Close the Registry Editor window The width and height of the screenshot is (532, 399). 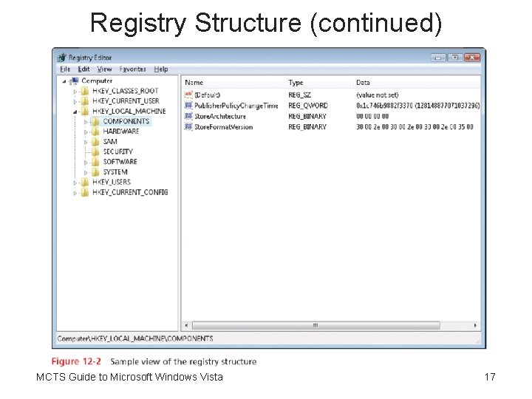coord(472,58)
